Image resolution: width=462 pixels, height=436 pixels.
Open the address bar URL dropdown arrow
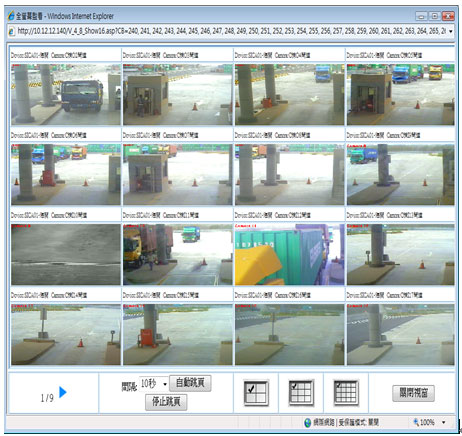tap(450, 31)
